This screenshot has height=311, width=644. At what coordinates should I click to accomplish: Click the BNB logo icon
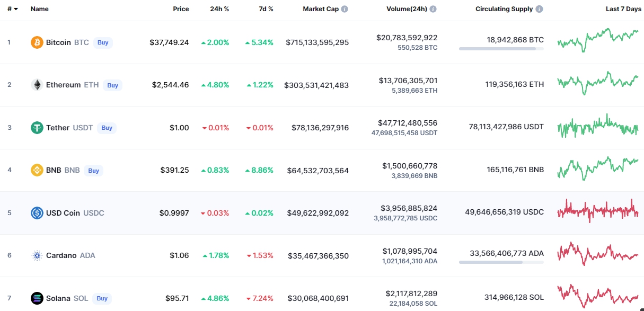(37, 170)
